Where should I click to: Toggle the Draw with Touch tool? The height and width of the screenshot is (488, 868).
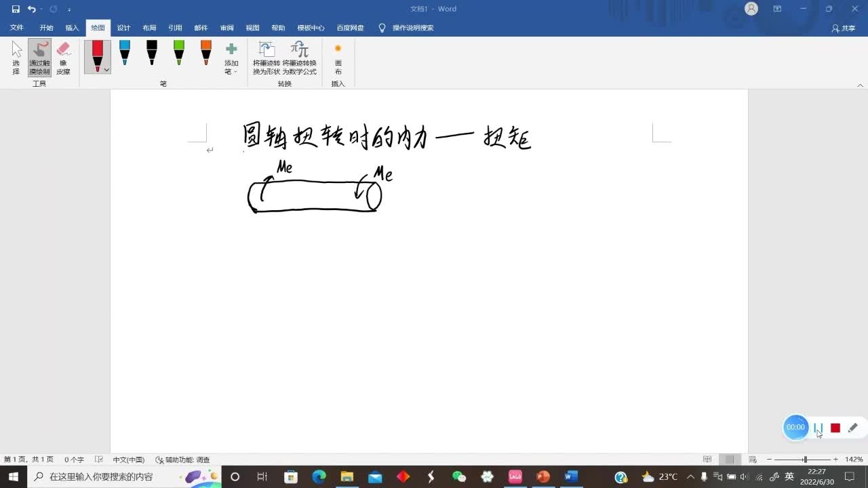pos(39,58)
